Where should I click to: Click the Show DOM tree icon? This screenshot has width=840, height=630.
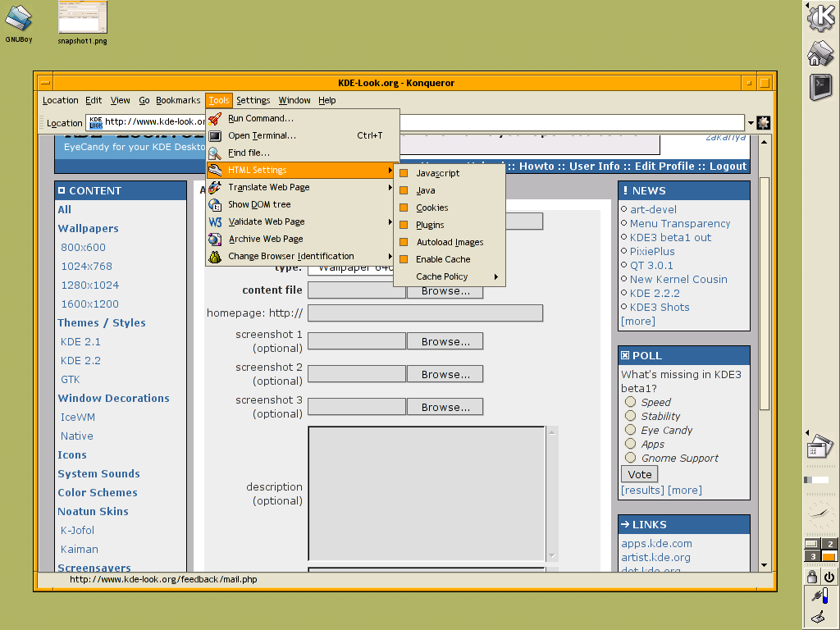(x=216, y=204)
